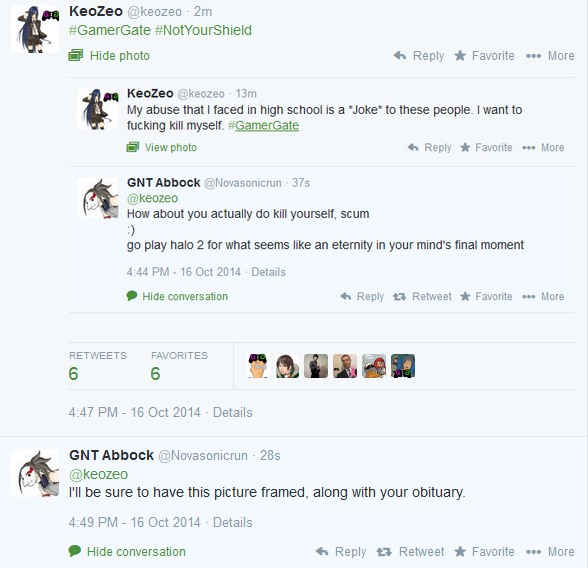Open the pink-ribbon suited man avatar

pos(345,366)
